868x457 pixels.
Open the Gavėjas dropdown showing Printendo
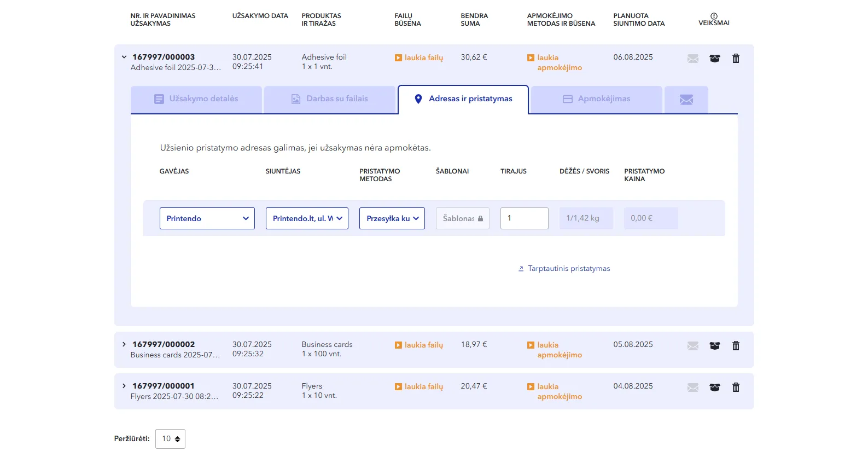pyautogui.click(x=207, y=218)
